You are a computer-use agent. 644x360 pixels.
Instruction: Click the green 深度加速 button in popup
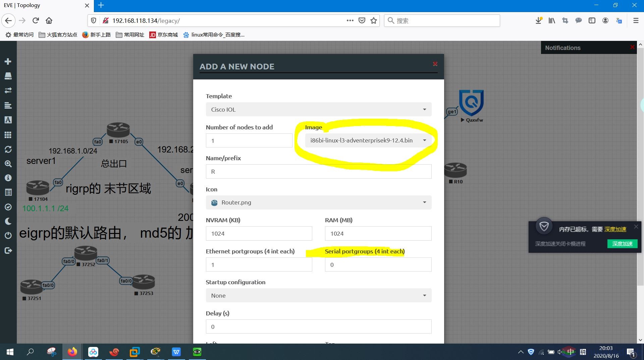coord(622,244)
